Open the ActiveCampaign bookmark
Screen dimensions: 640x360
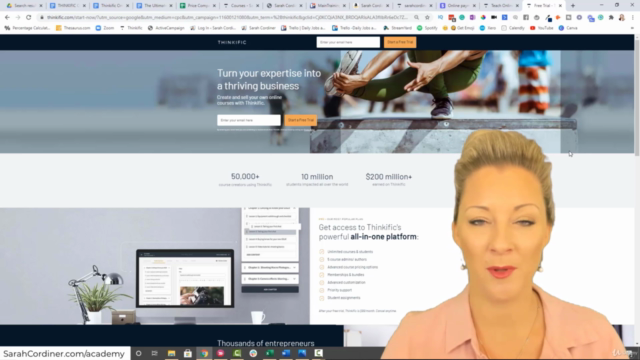(166, 28)
